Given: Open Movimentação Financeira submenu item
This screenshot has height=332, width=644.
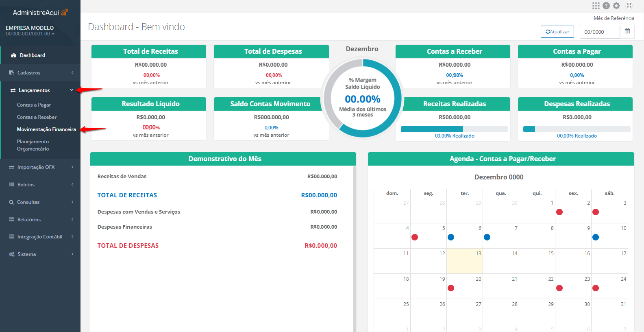Looking at the screenshot, I should (46, 129).
